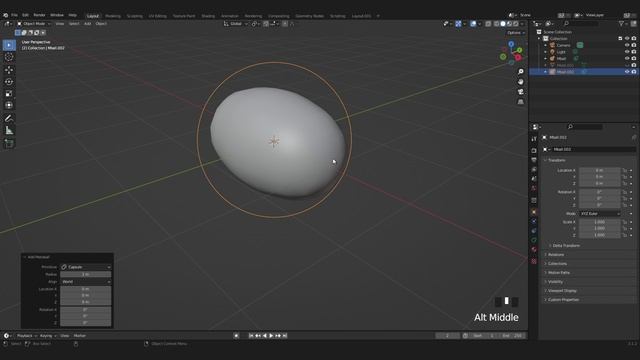
Task: Expand the Viewport Display panel
Action: click(562, 291)
